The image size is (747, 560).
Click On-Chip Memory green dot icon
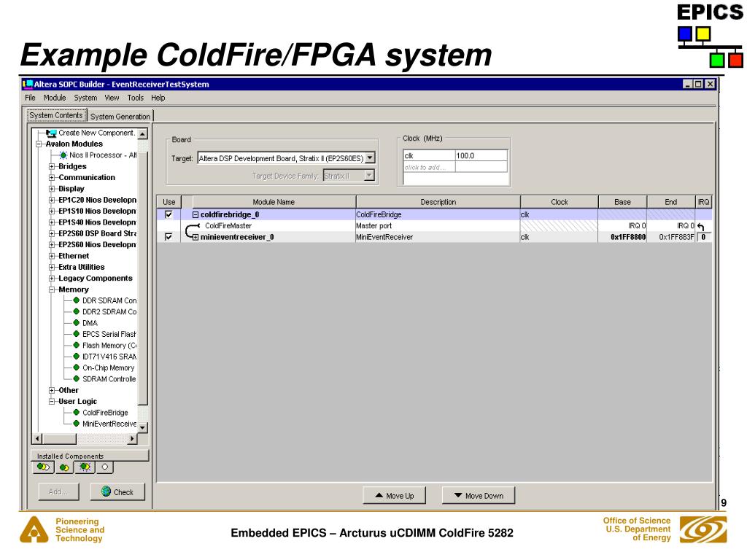pos(76,367)
